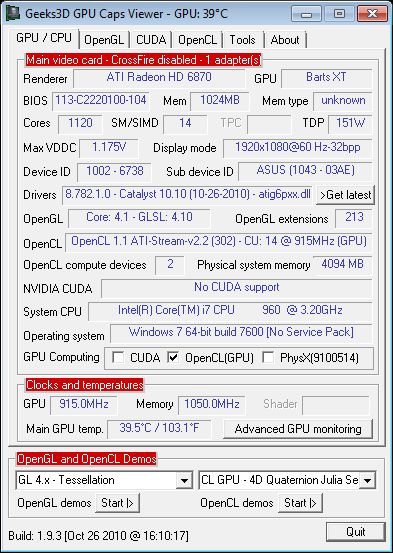393x553 pixels.
Task: Toggle the OpenCL(GPU) checkbox
Action: (x=173, y=358)
